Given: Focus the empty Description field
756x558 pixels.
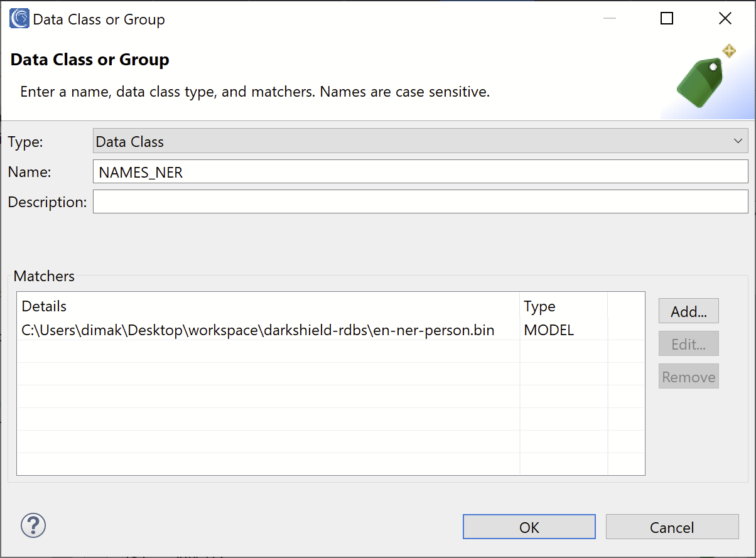Looking at the screenshot, I should pyautogui.click(x=420, y=201).
